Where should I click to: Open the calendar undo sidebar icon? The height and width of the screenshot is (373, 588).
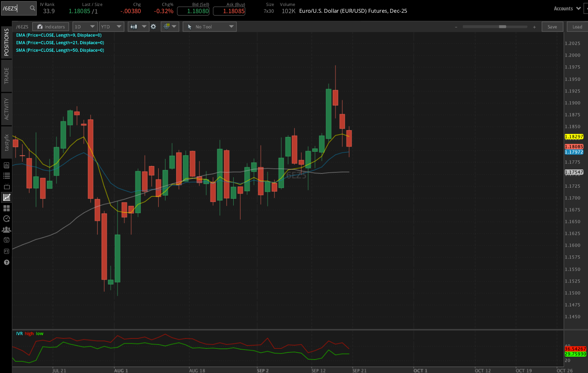[6, 240]
